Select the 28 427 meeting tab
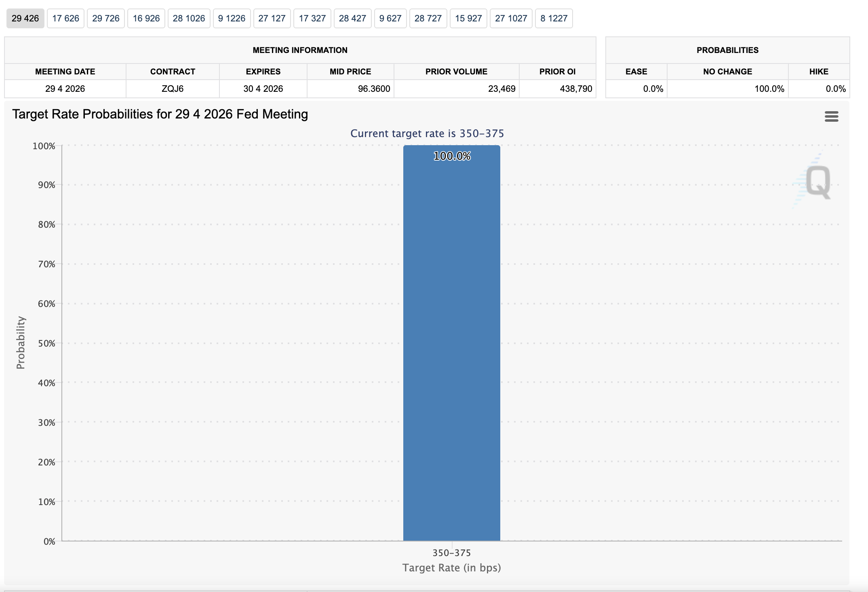This screenshot has width=868, height=592. [352, 19]
